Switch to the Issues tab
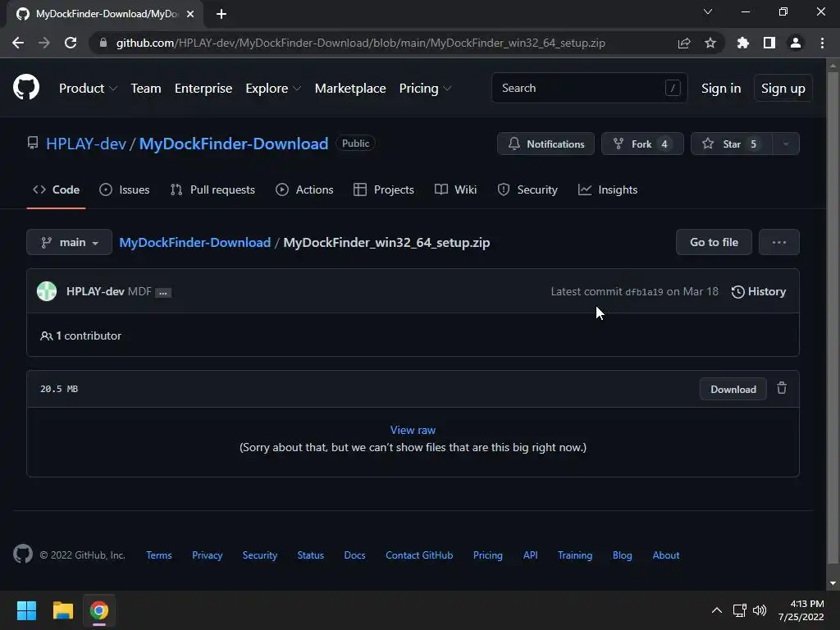Image resolution: width=840 pixels, height=630 pixels. coord(125,189)
